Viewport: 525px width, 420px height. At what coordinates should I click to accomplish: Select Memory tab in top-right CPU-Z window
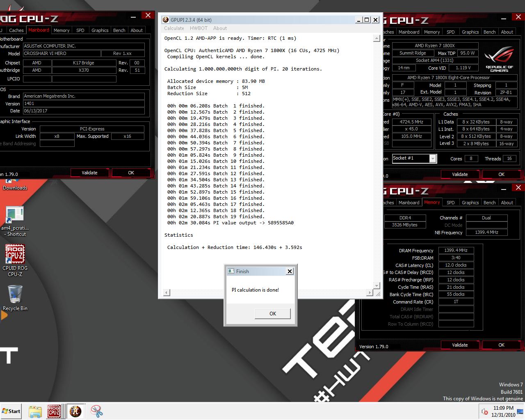click(432, 32)
